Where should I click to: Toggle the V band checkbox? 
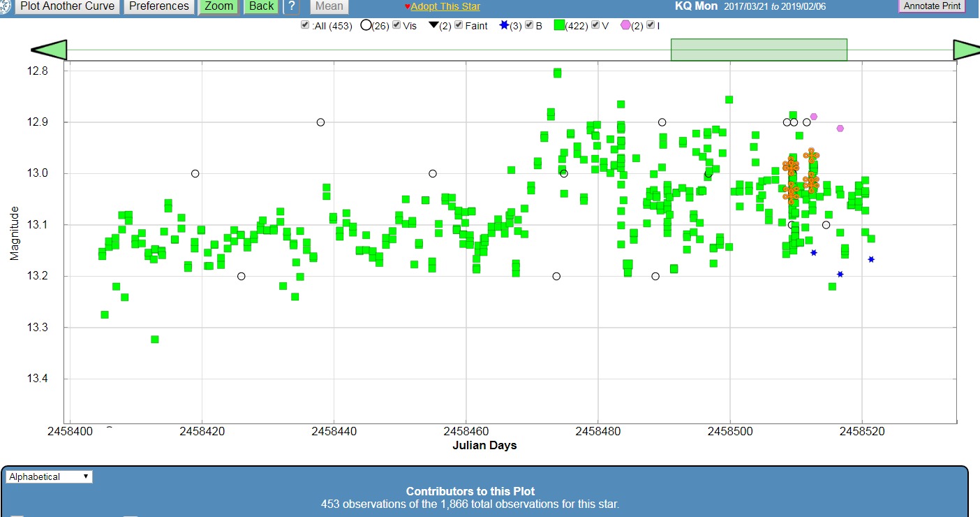pos(595,25)
